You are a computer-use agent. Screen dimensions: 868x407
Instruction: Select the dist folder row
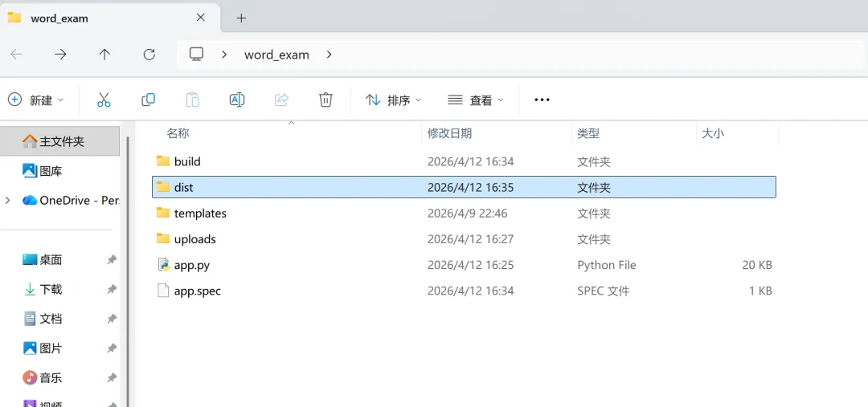(464, 187)
